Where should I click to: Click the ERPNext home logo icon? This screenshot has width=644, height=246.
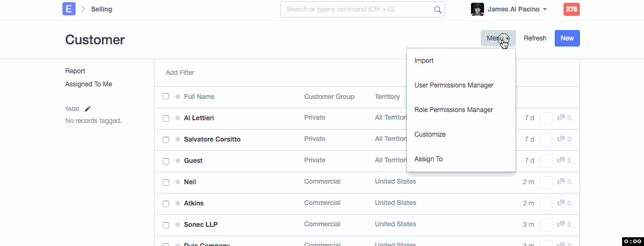pos(69,9)
